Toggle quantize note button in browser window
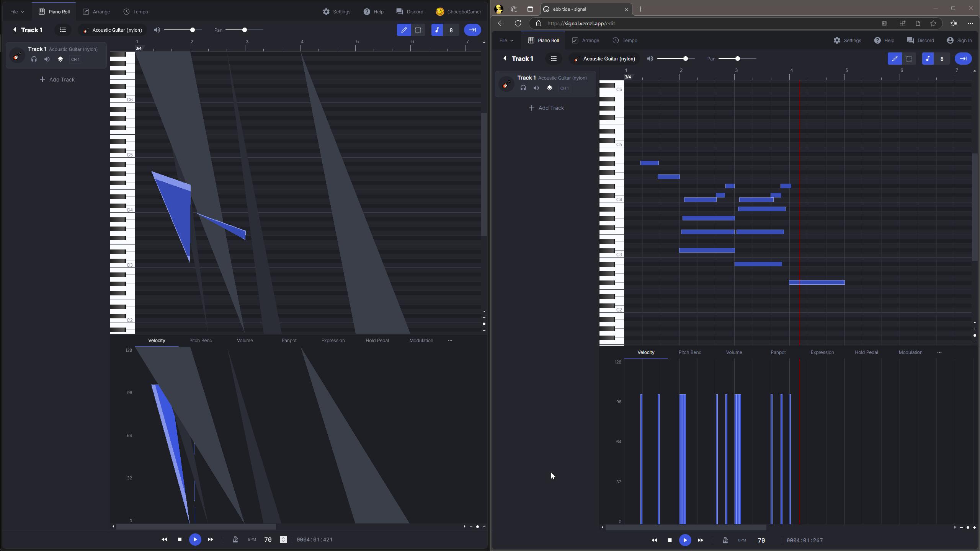The height and width of the screenshot is (551, 980). pos(928,59)
